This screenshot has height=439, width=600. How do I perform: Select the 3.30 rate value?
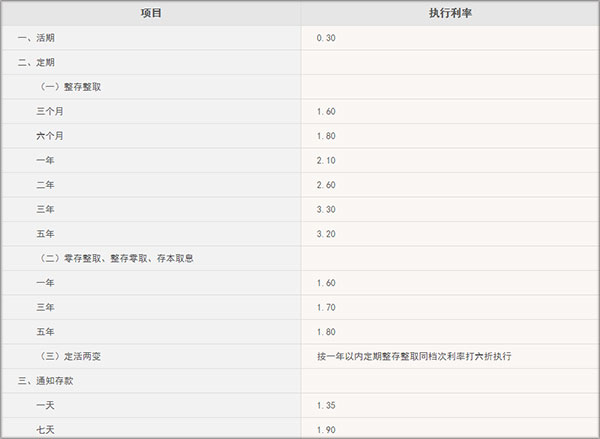click(325, 209)
